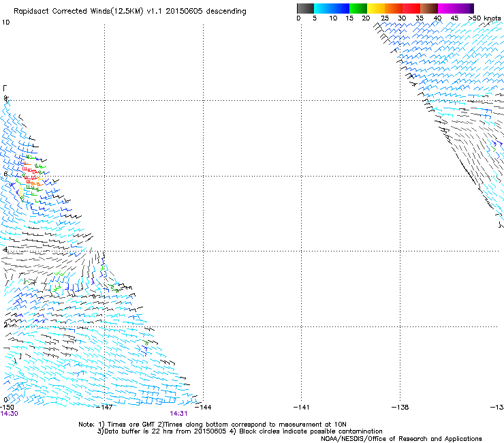Image resolution: width=504 pixels, height=443 pixels.
Task: Click the '10' latitude label on the left axis
Action: pyautogui.click(x=5, y=22)
